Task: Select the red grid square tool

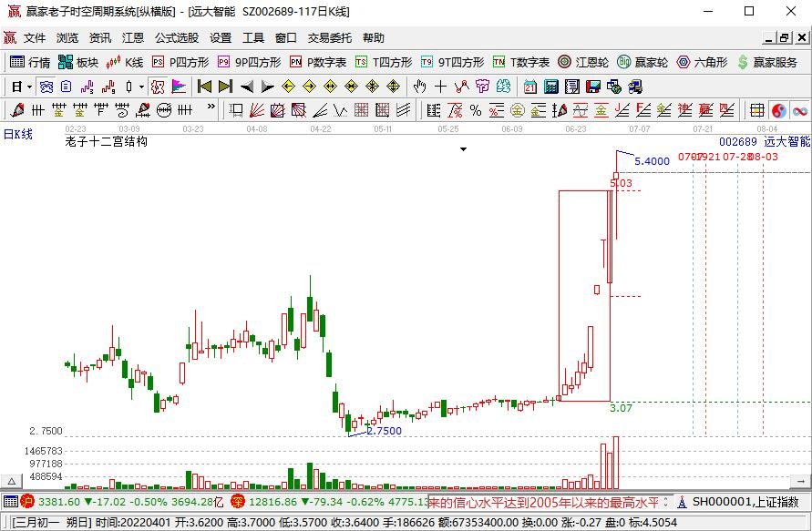Action: click(361, 109)
